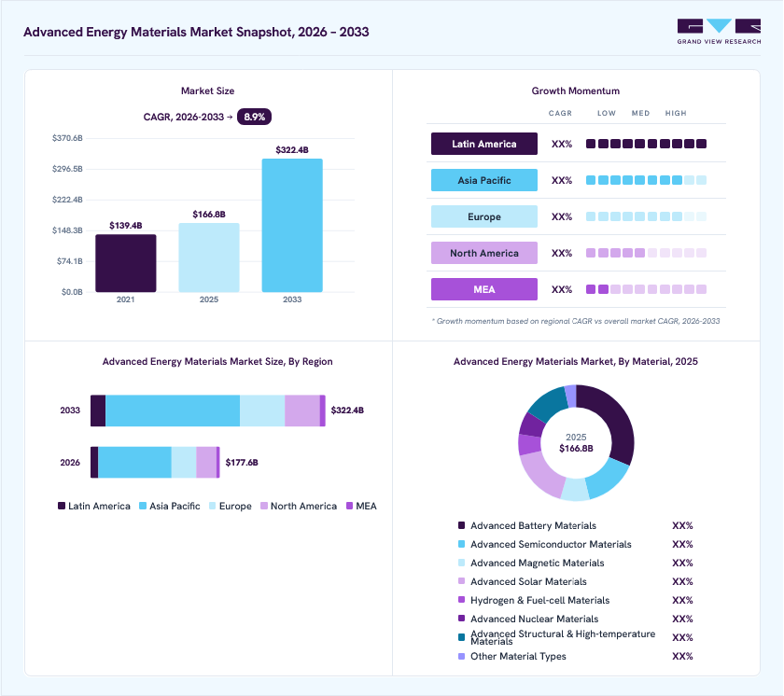The width and height of the screenshot is (784, 696).
Task: Click the Growth Momentum heading
Action: pyautogui.click(x=576, y=90)
